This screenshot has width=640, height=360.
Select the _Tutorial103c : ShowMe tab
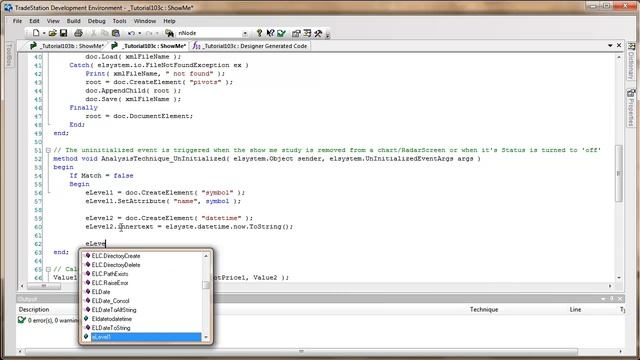pyautogui.click(x=149, y=46)
